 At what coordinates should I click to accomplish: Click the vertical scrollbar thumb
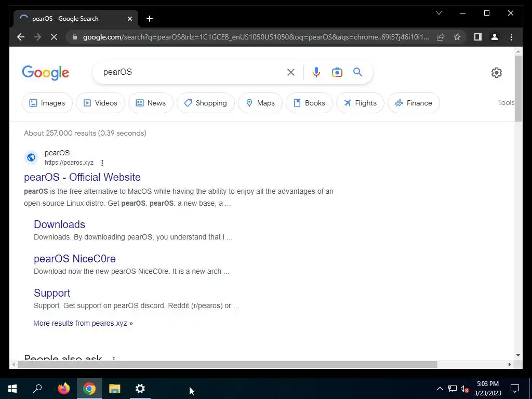pos(518,88)
